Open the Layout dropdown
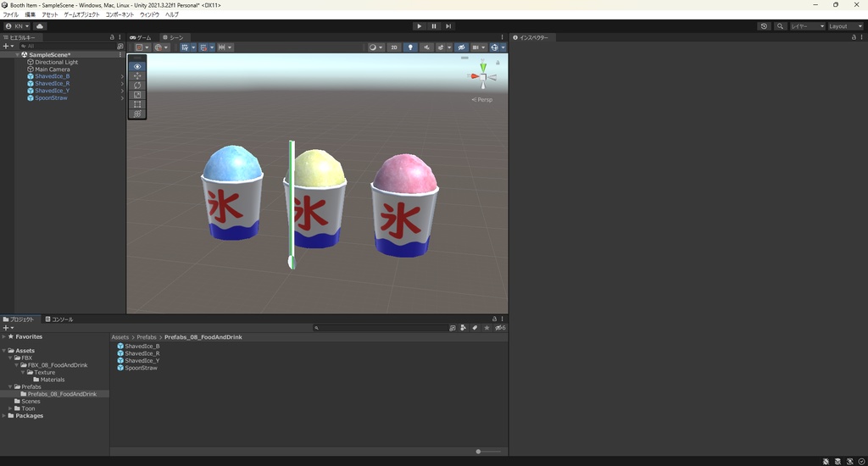Viewport: 868px width, 466px height. 845,26
